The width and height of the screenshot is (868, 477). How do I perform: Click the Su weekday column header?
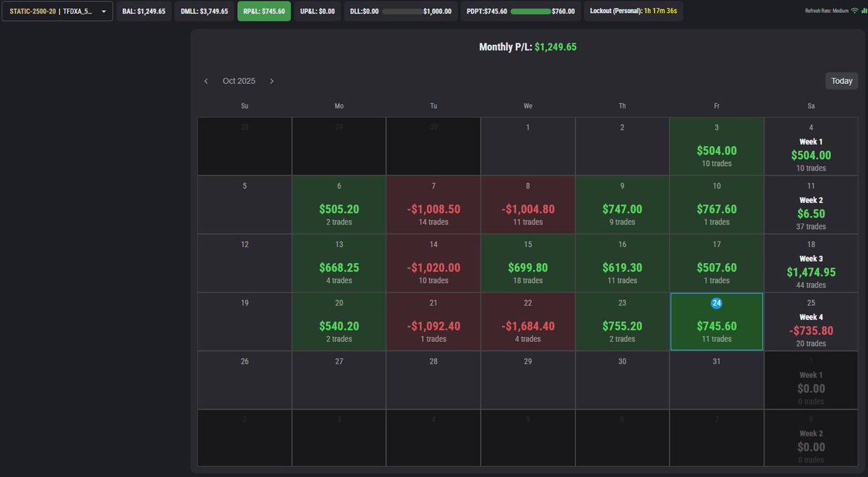point(244,106)
